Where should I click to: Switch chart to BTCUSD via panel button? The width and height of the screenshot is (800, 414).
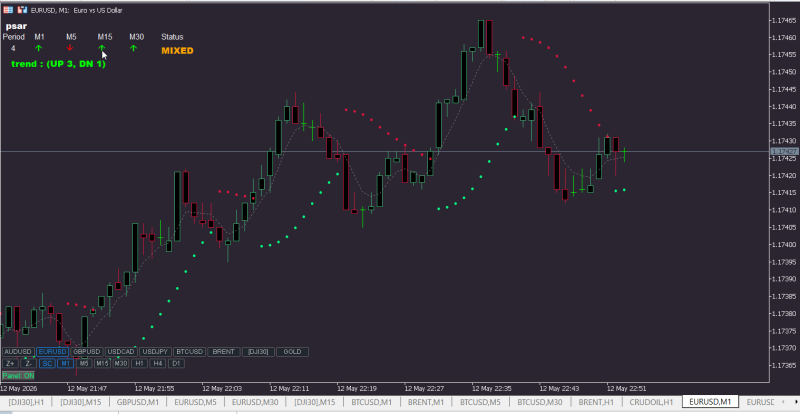[x=189, y=352]
